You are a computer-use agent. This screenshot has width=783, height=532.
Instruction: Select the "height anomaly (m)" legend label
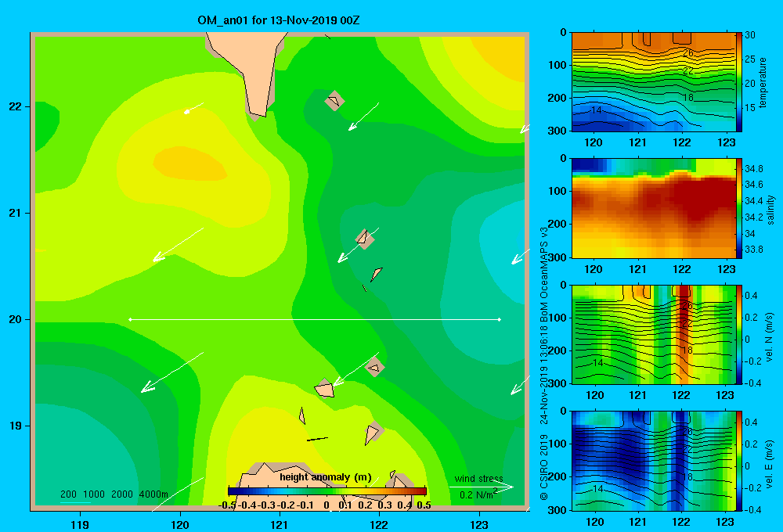(x=326, y=477)
